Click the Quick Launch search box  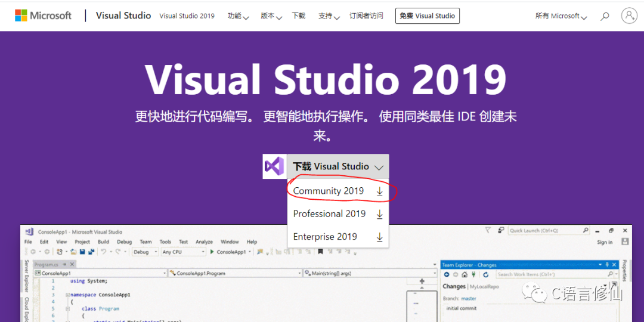point(550,230)
